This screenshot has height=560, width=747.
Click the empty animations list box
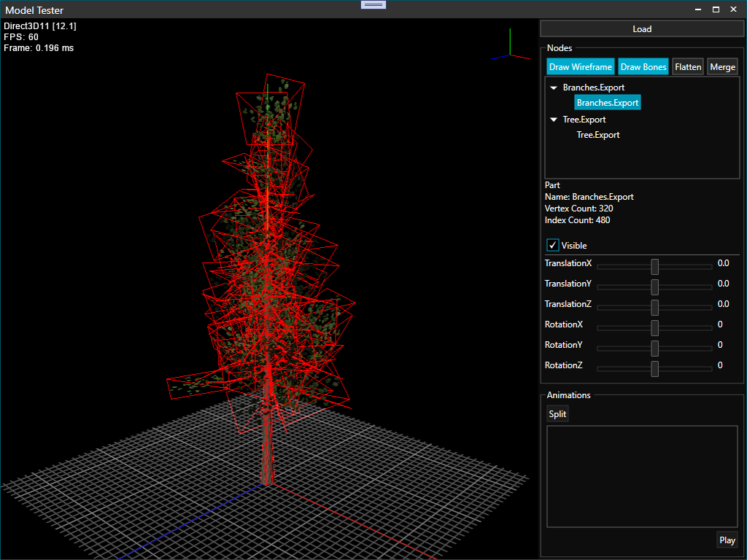tap(642, 476)
